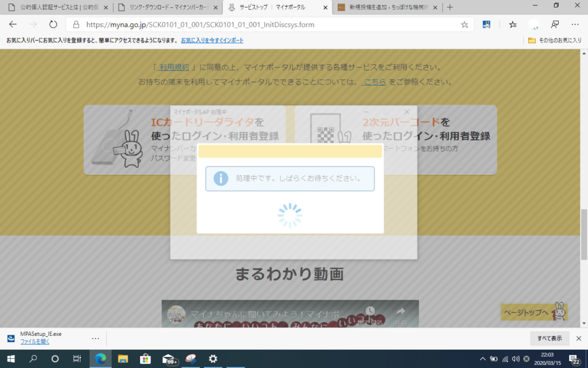Close the マイナポータルAP 処理中 dialog
This screenshot has width=588, height=368.
tap(407, 112)
